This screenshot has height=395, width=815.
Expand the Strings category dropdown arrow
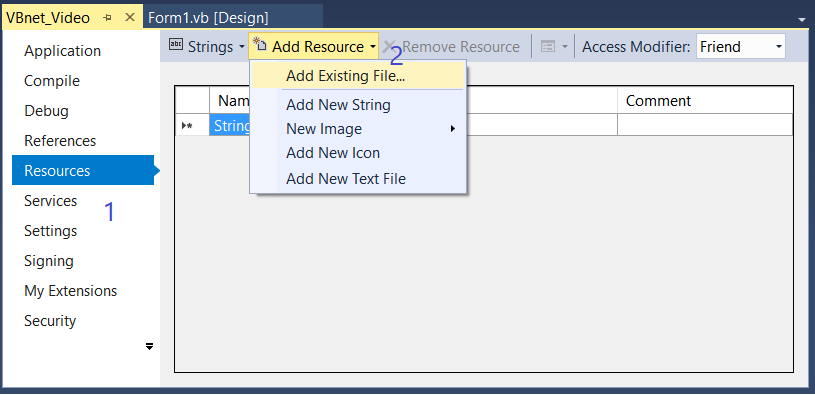(x=241, y=47)
